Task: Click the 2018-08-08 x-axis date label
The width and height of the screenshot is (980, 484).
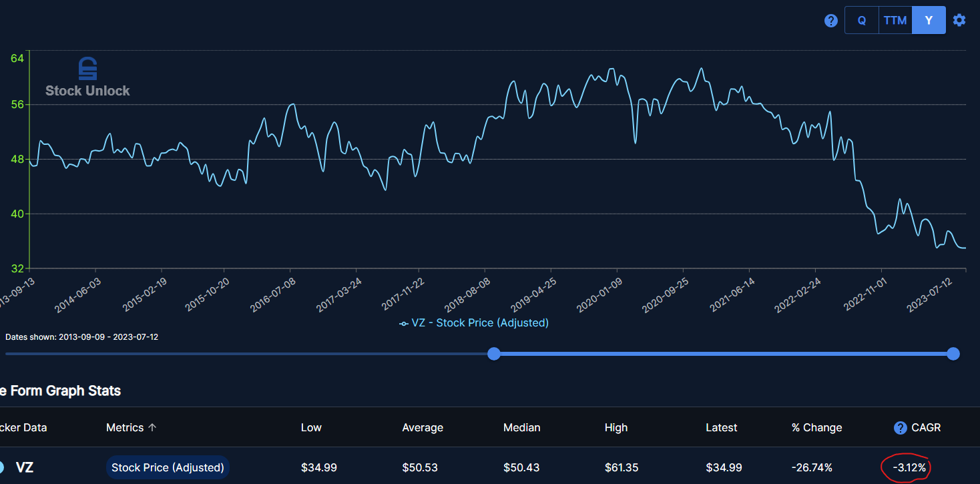Action: pos(469,294)
